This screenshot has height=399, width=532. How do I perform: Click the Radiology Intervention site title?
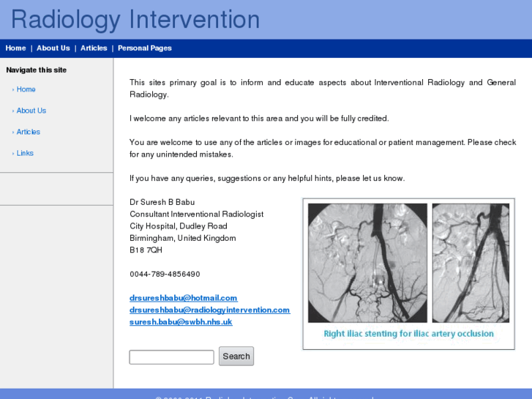tap(135, 19)
